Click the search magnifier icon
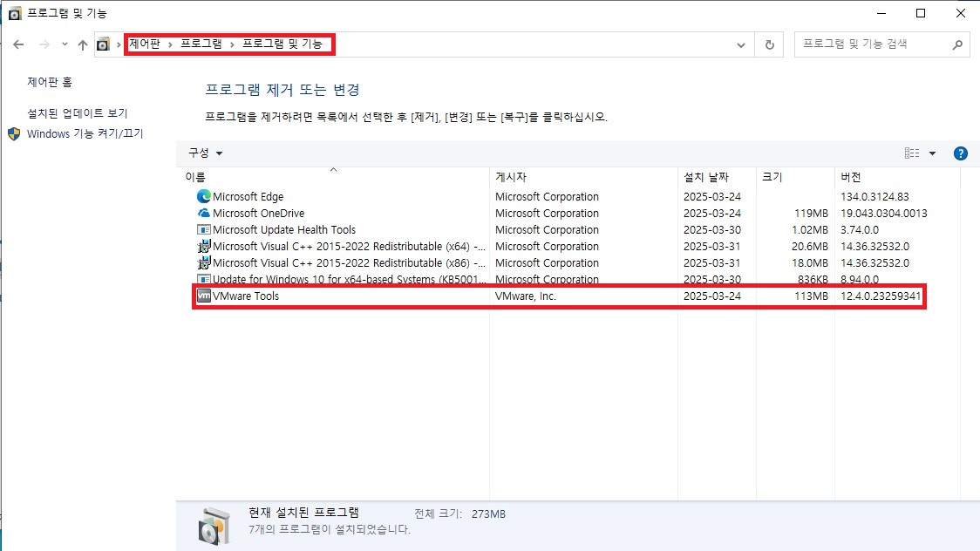The height and width of the screenshot is (551, 980). (x=956, y=44)
